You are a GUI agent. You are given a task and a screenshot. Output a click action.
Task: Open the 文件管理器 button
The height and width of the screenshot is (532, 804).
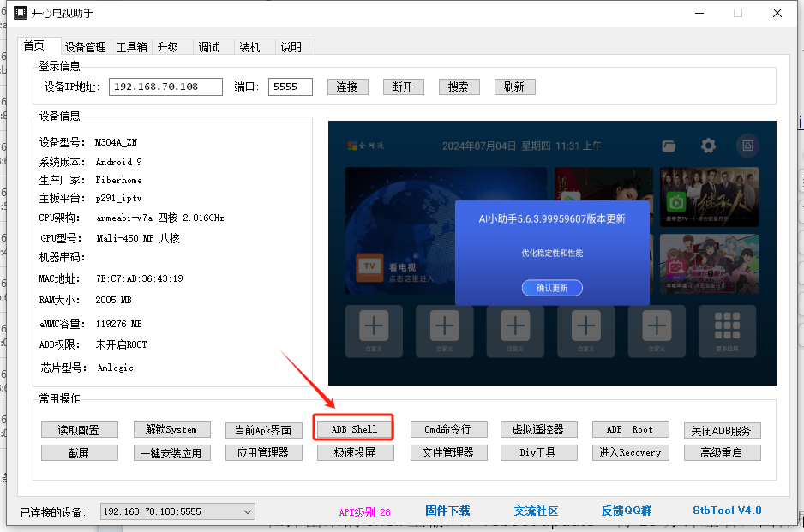[x=448, y=452]
